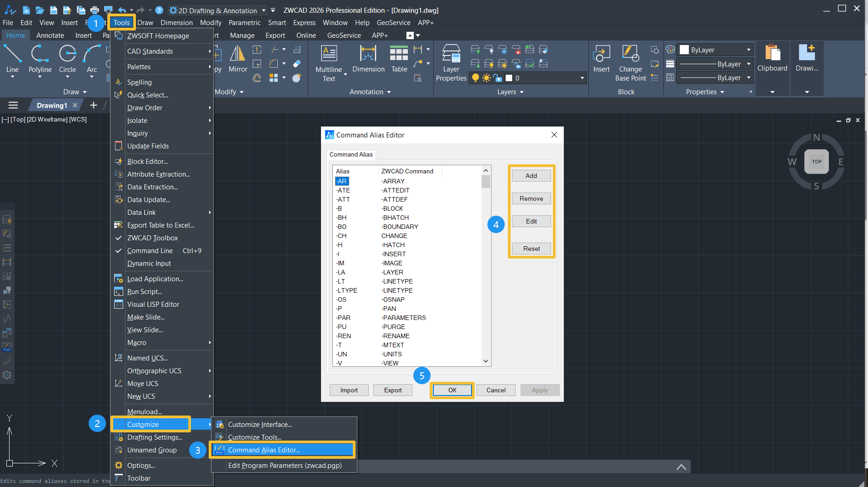Open Layer Properties manager
The width and height of the screenshot is (868, 487).
(x=451, y=55)
